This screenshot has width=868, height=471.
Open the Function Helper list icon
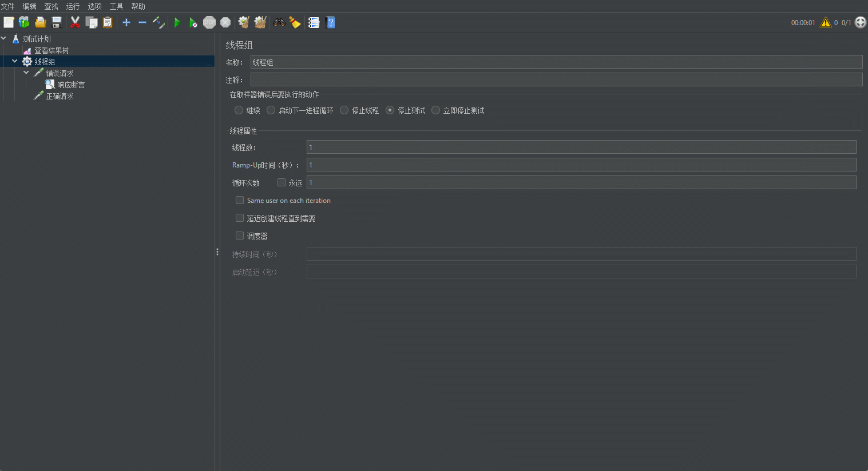tap(314, 22)
